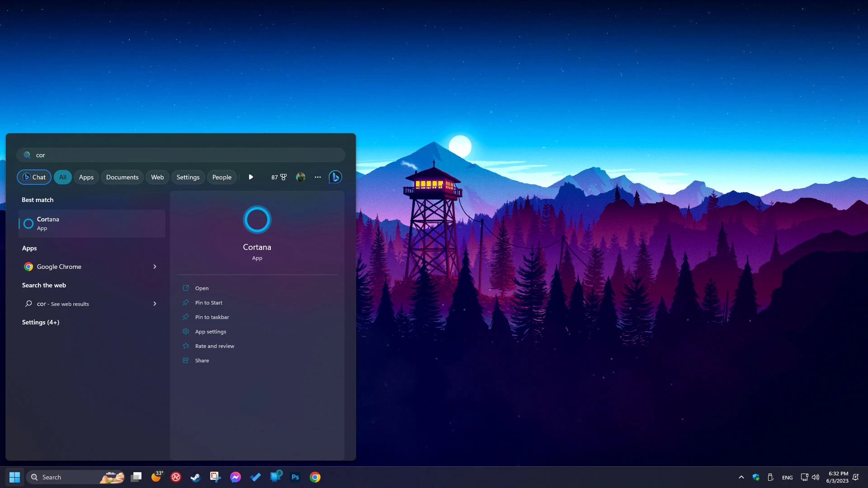Click the taskbar Search box
The image size is (868, 488).
(x=76, y=477)
